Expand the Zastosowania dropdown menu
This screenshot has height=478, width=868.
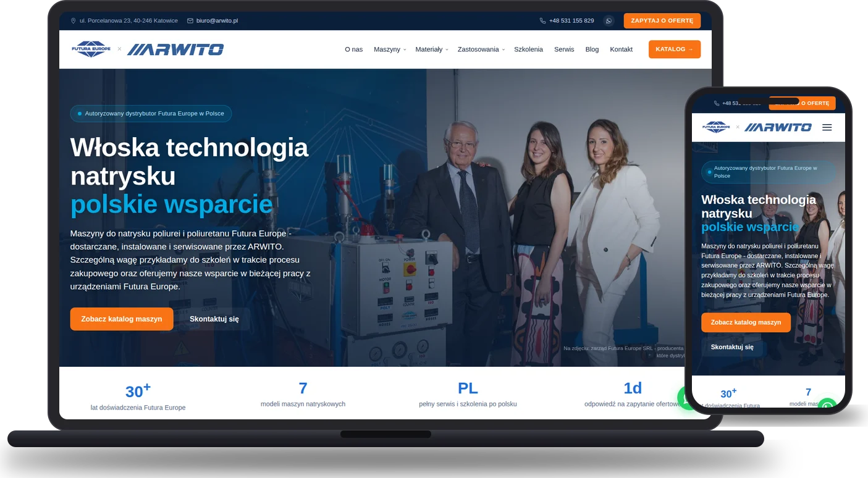(x=481, y=49)
